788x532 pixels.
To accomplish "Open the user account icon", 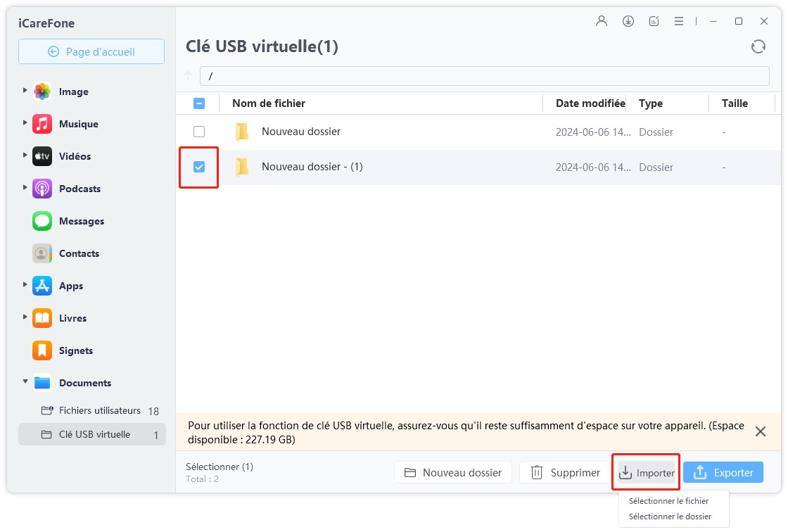I will pyautogui.click(x=601, y=21).
